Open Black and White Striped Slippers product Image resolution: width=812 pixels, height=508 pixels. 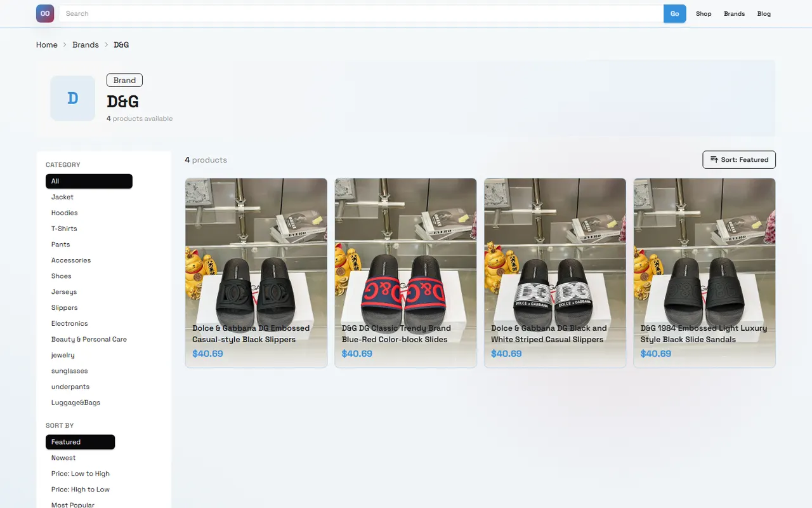[x=555, y=273]
